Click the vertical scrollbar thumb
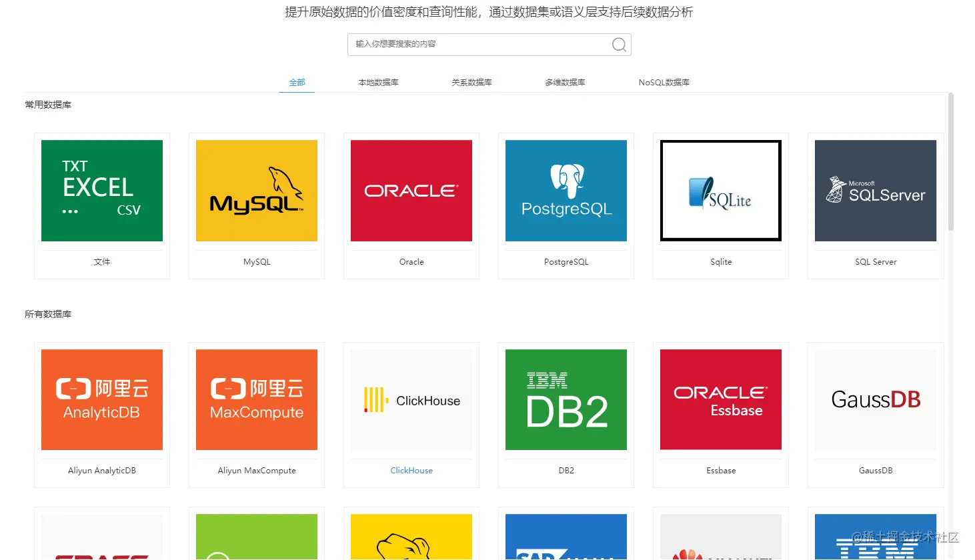This screenshot has width=975, height=560. (x=951, y=162)
